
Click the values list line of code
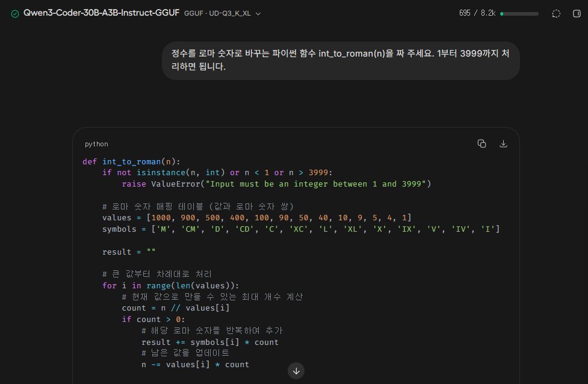tap(256, 218)
